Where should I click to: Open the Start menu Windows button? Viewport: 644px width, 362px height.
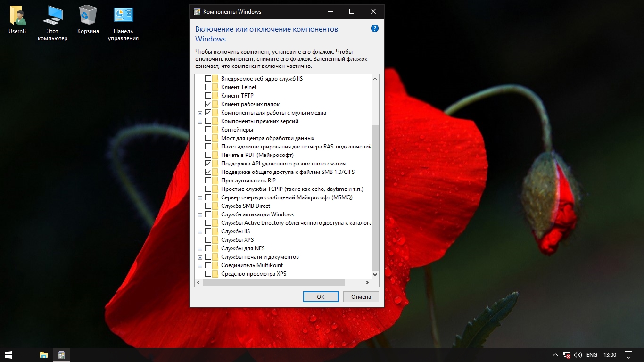[x=8, y=354]
